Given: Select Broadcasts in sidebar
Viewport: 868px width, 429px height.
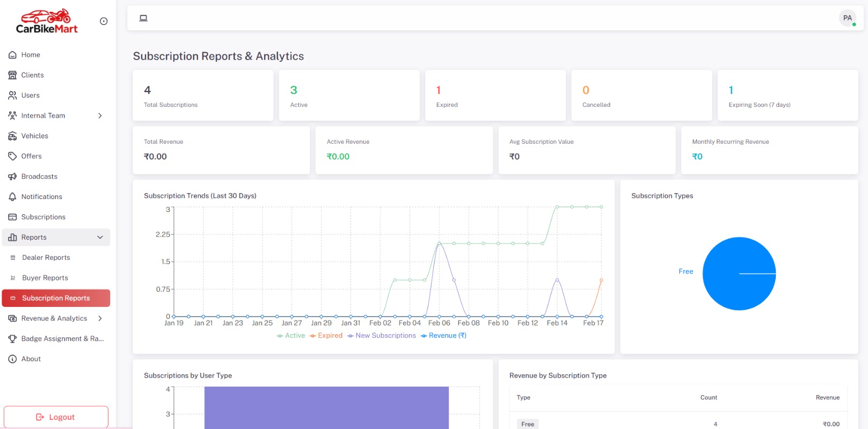Looking at the screenshot, I should point(56,176).
